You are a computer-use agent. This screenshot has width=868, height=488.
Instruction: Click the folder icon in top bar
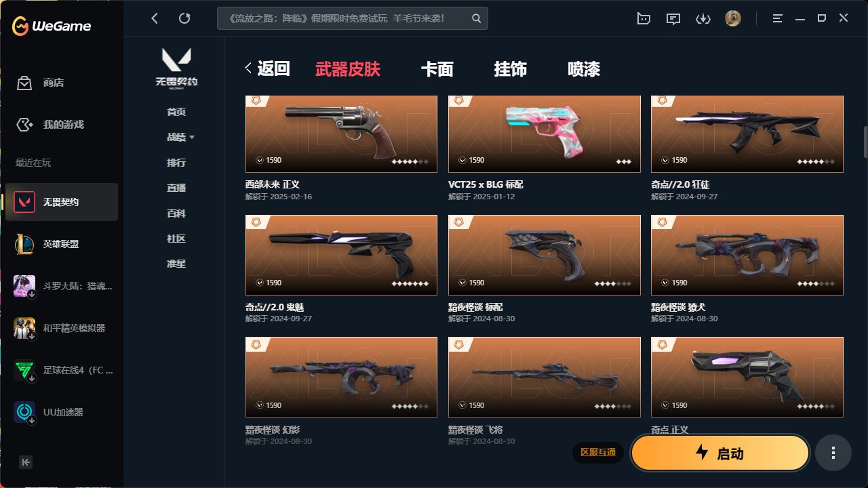click(x=644, y=19)
